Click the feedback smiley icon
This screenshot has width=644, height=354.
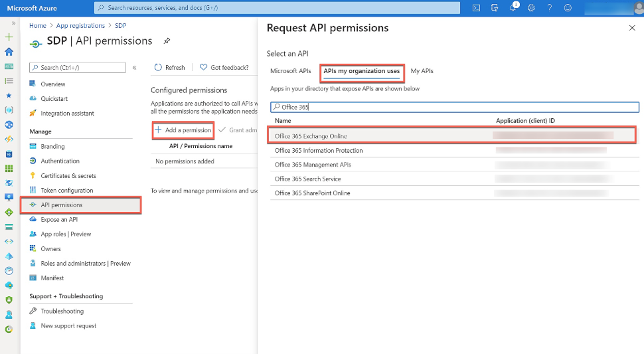(567, 8)
